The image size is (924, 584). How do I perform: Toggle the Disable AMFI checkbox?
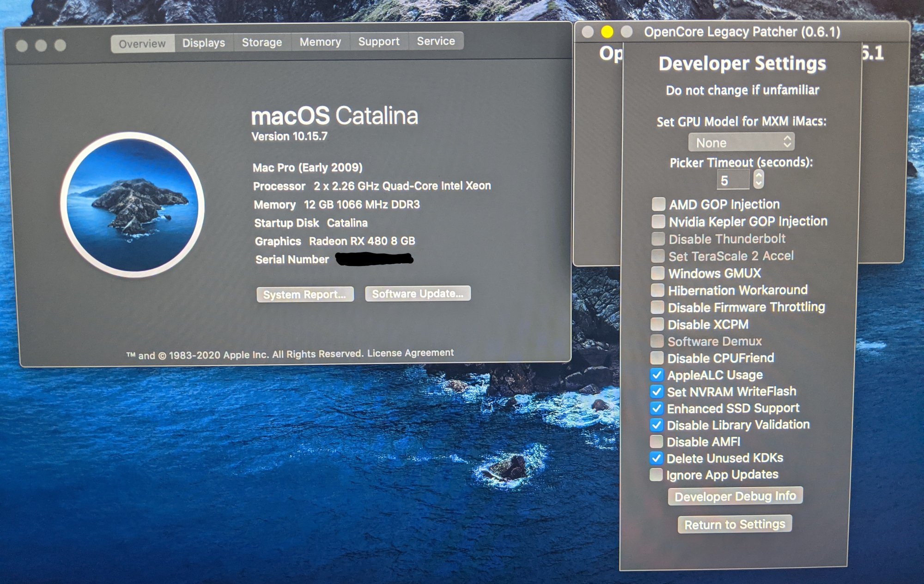(x=656, y=442)
